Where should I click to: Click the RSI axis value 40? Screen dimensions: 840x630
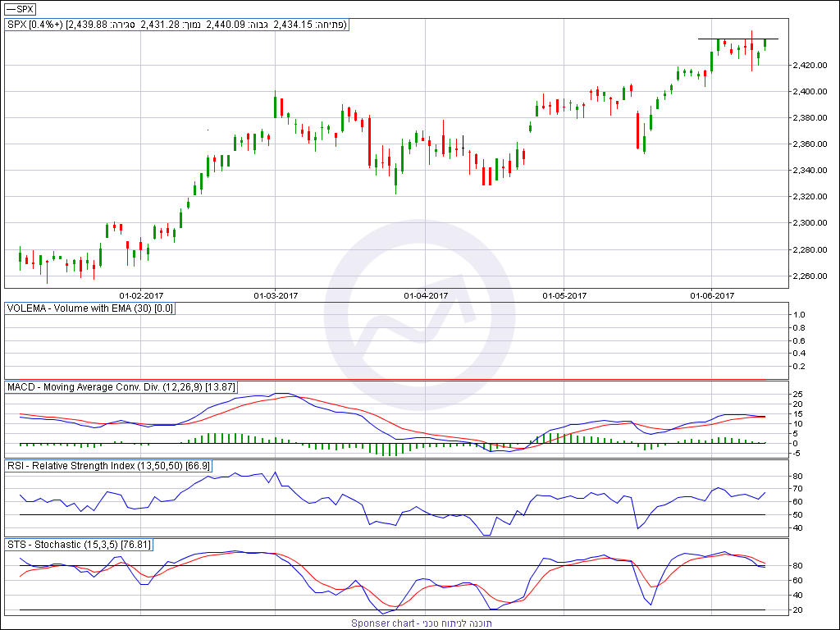click(797, 527)
